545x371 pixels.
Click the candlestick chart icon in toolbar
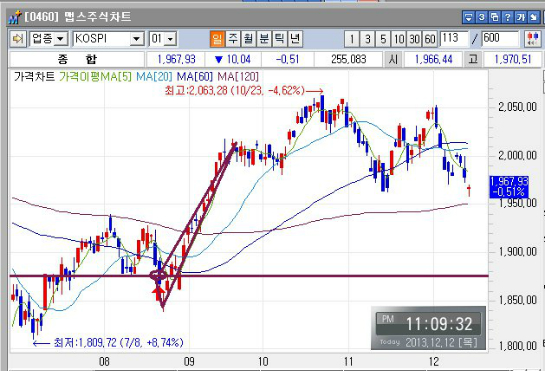click(532, 39)
